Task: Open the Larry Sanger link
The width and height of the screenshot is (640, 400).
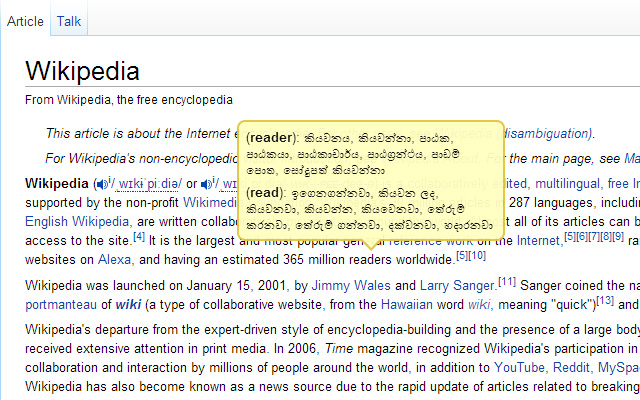Action: [457, 285]
